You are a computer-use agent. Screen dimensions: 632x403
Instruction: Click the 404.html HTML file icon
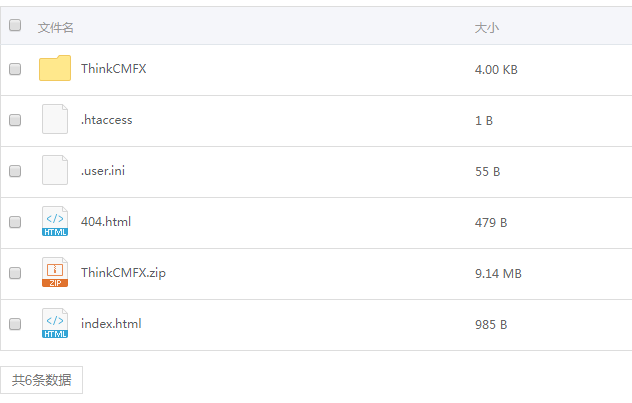[55, 222]
